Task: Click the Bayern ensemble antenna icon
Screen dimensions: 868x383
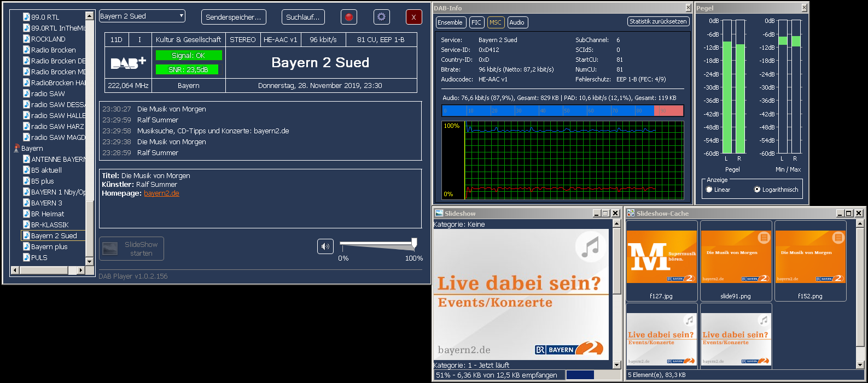Action: point(16,149)
